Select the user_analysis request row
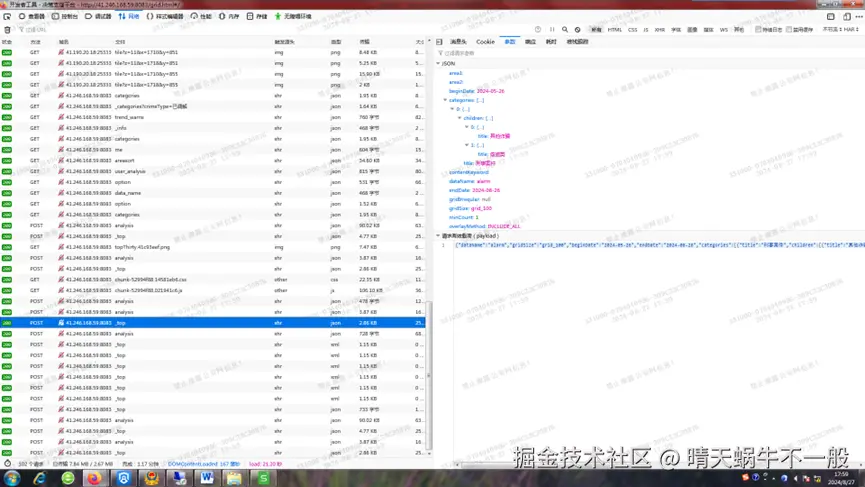 tap(213, 172)
